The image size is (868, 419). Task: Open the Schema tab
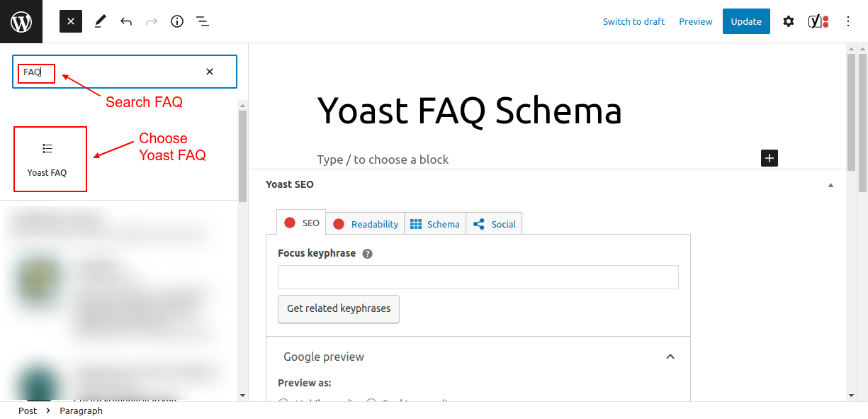point(435,223)
